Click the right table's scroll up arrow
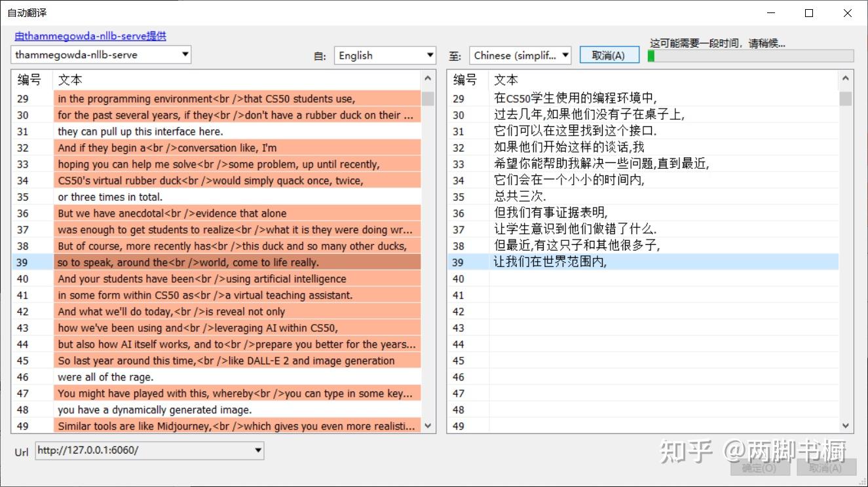Screen dimensions: 868x487 tap(846, 80)
